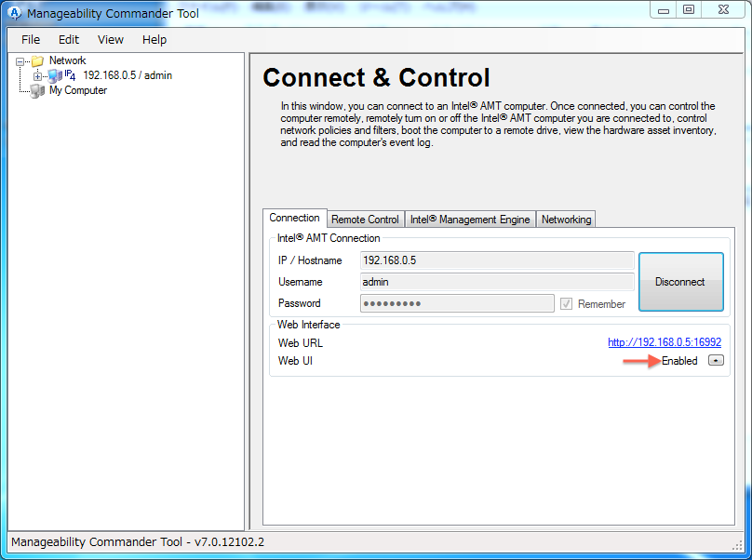Image resolution: width=752 pixels, height=560 pixels.
Task: Click the IPv4 badge next to 192.168.0.5
Action: coord(70,74)
